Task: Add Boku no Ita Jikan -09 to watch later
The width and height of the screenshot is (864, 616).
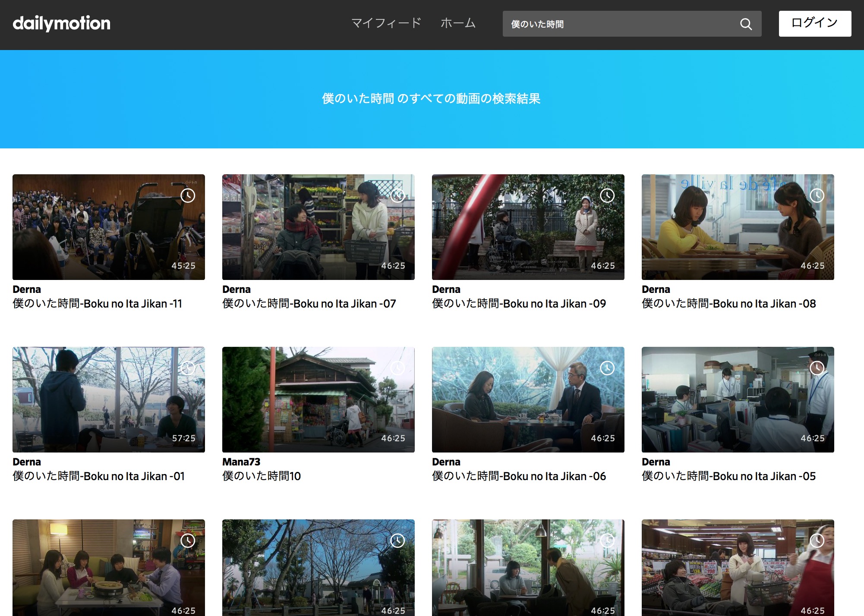Action: pyautogui.click(x=607, y=196)
